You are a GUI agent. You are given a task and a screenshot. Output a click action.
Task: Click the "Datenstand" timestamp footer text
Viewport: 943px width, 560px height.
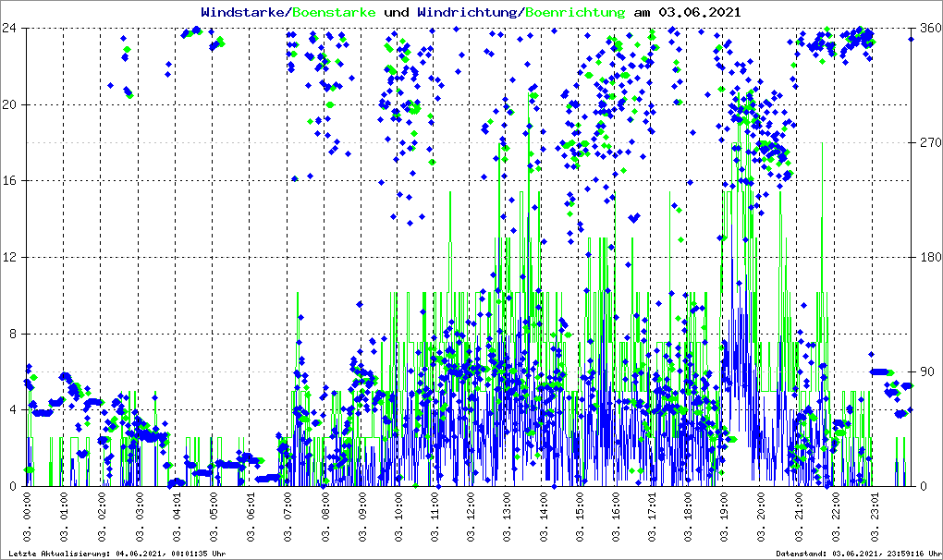click(862, 554)
